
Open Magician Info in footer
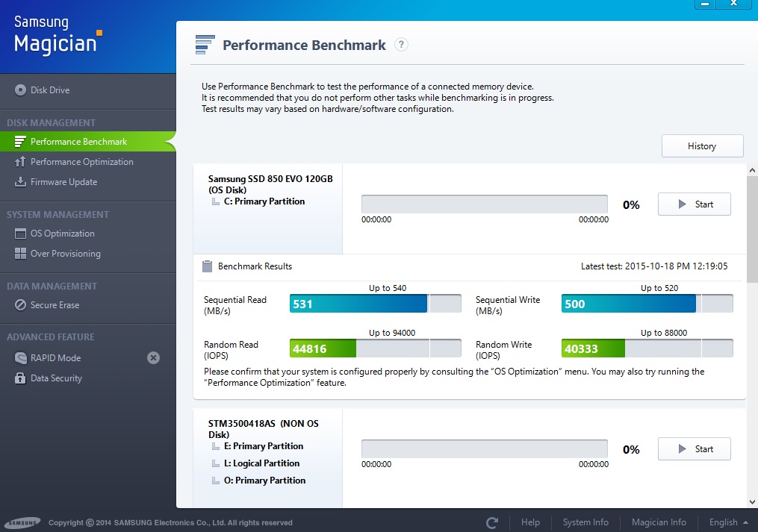pyautogui.click(x=659, y=522)
